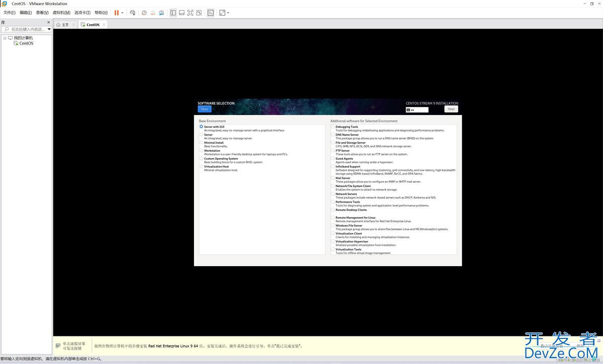This screenshot has height=364, width=603.
Task: Click the revert to snapshot icon
Action: [x=153, y=13]
